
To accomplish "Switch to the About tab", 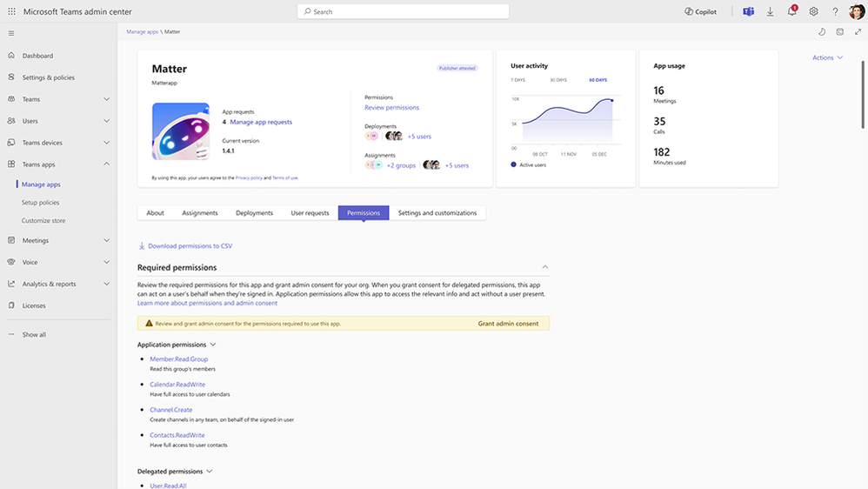I will (155, 212).
